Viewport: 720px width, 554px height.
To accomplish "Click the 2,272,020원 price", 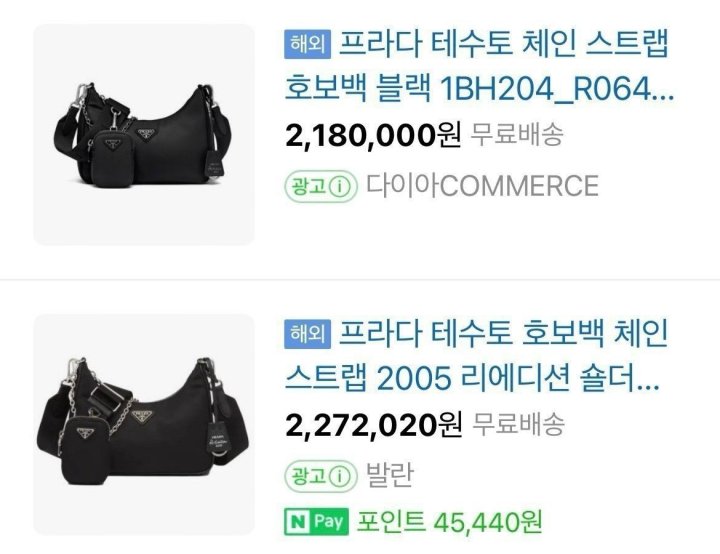I will pyautogui.click(x=373, y=425).
